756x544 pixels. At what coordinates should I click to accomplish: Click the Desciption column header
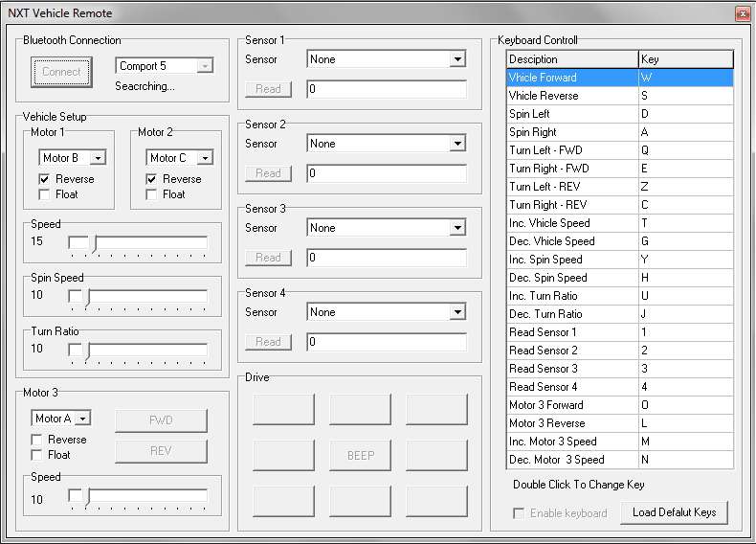coord(573,59)
